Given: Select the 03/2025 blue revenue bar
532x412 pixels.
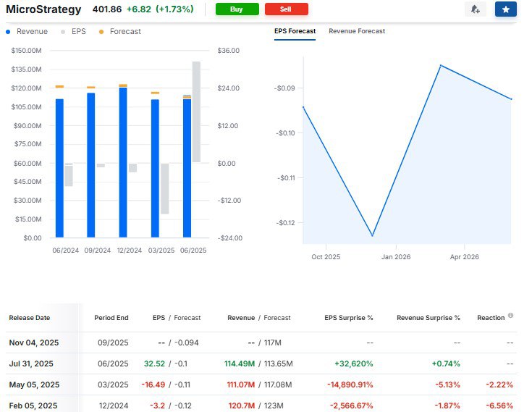Looking at the screenshot, I should click(155, 168).
